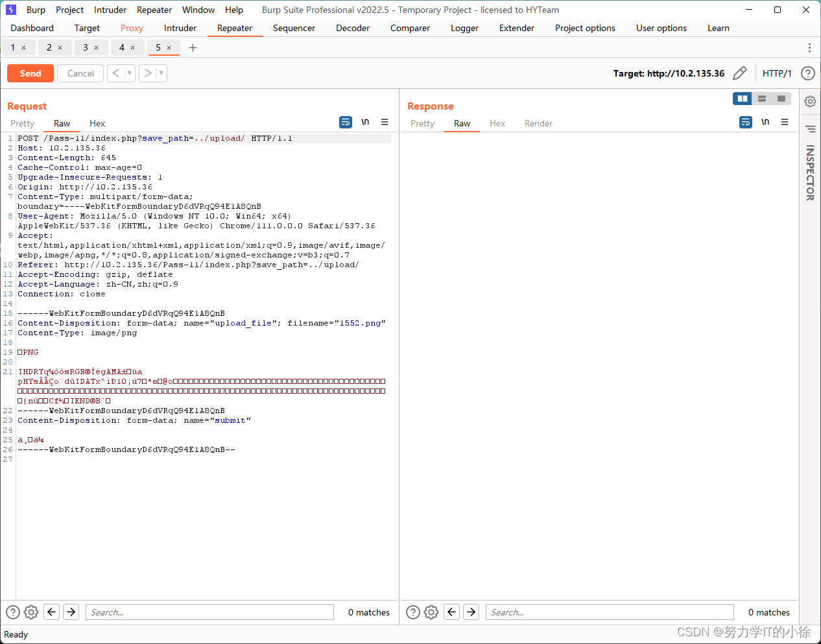Switch to the Decoder tab

click(353, 28)
